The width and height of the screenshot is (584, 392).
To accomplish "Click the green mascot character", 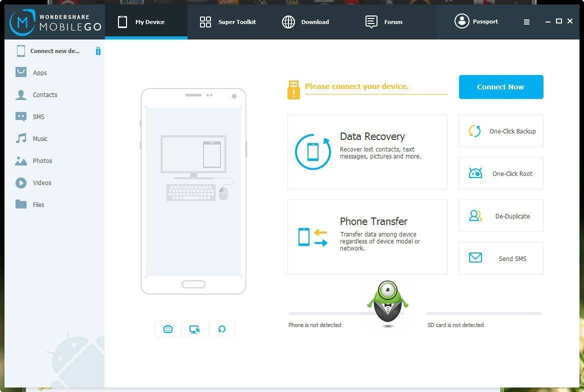I will pyautogui.click(x=387, y=302).
